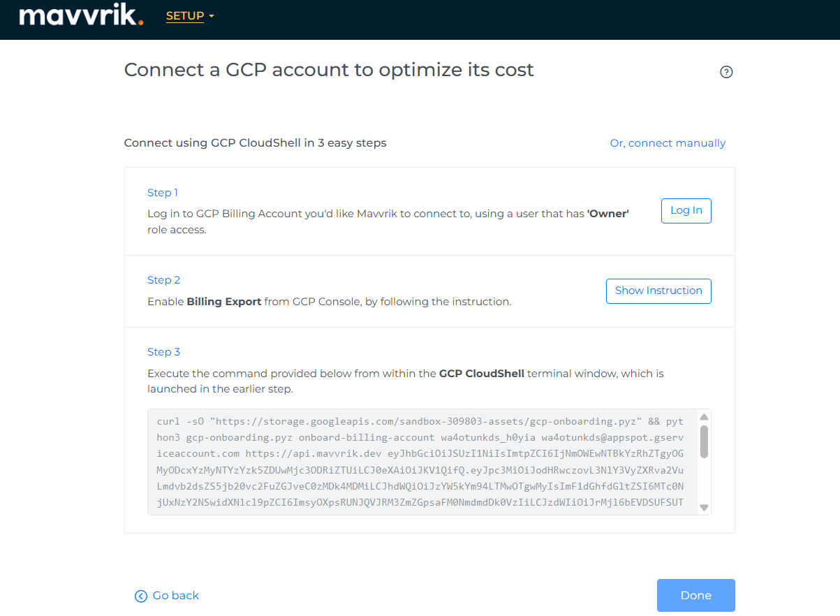
Task: Click the Step 3 heading
Action: (x=164, y=352)
